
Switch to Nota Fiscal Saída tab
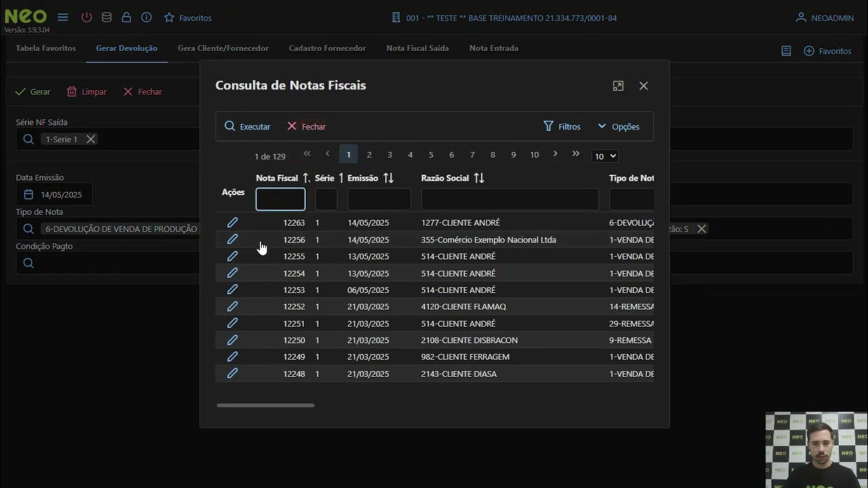pyautogui.click(x=417, y=48)
